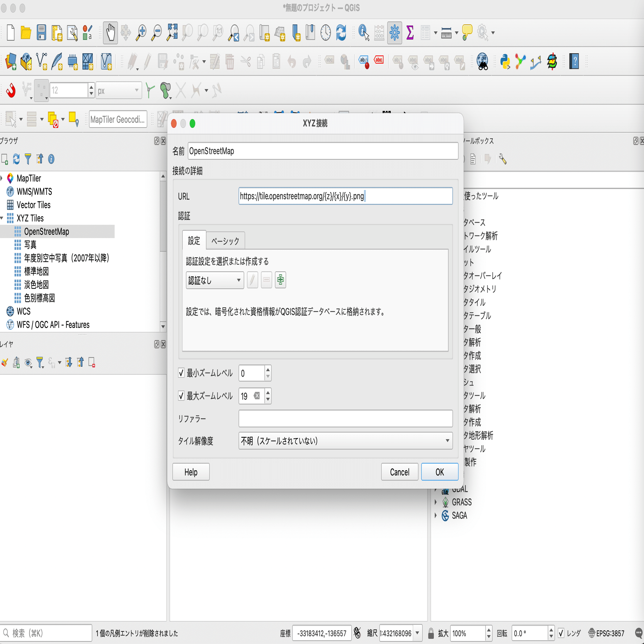Show Browser panel properties info icon

[x=51, y=159]
